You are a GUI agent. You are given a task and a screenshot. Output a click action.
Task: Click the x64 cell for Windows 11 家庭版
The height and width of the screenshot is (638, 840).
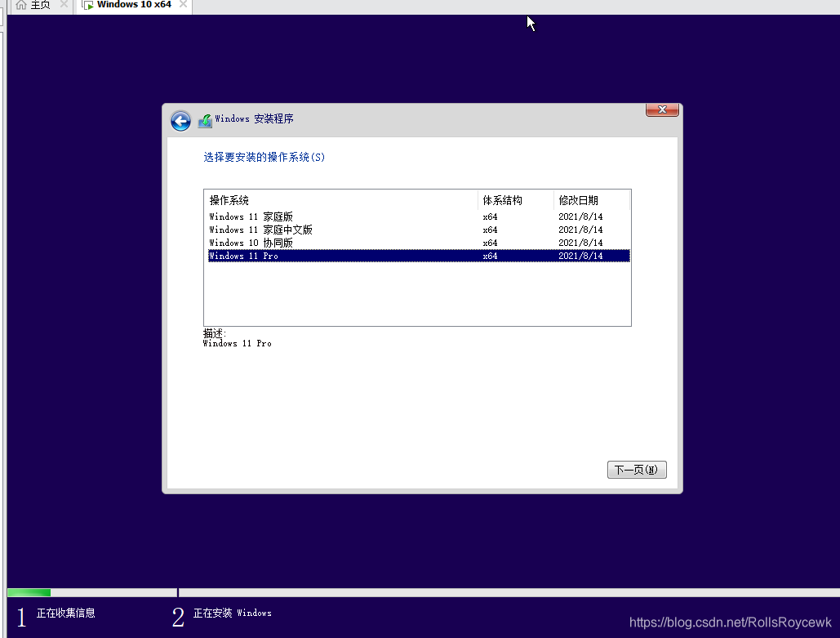(x=490, y=216)
